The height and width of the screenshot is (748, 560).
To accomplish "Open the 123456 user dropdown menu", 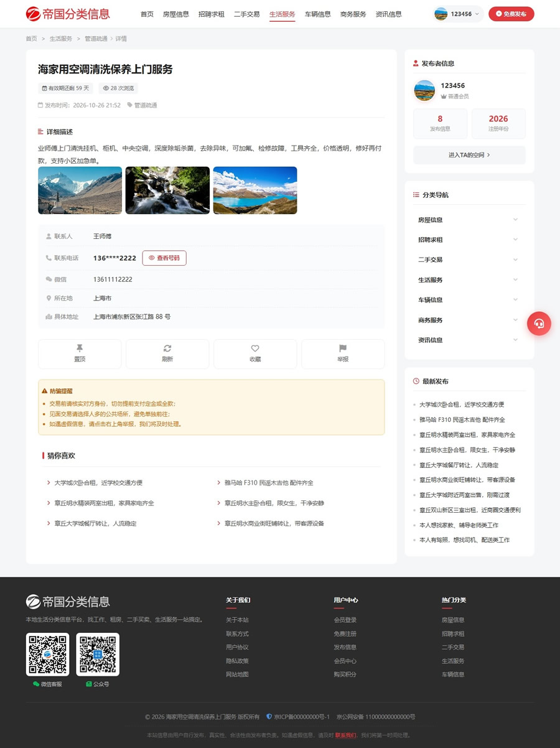I will click(x=458, y=14).
